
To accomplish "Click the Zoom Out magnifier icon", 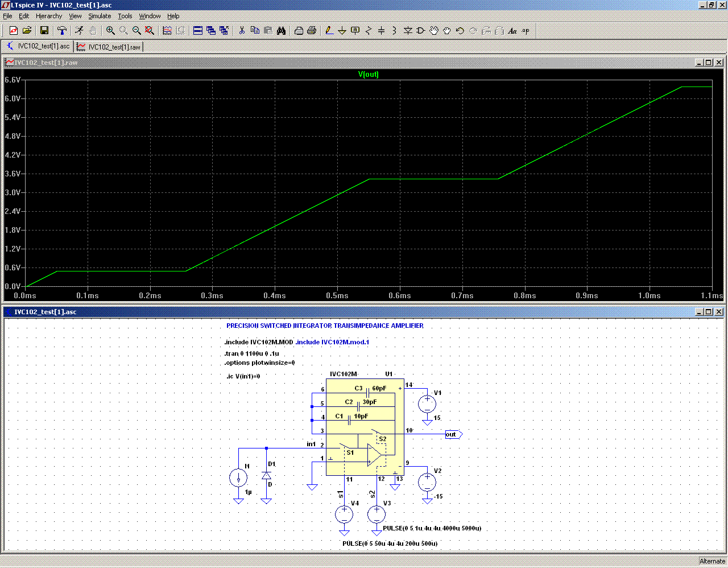I will (136, 31).
